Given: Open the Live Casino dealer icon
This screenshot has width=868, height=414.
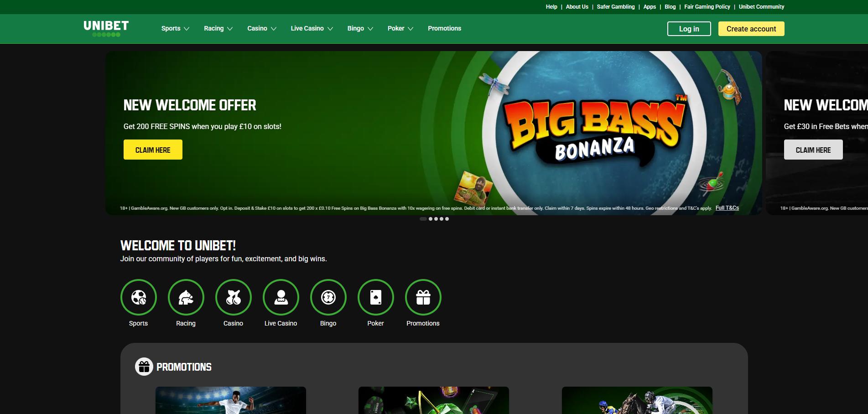Looking at the screenshot, I should click(x=281, y=297).
